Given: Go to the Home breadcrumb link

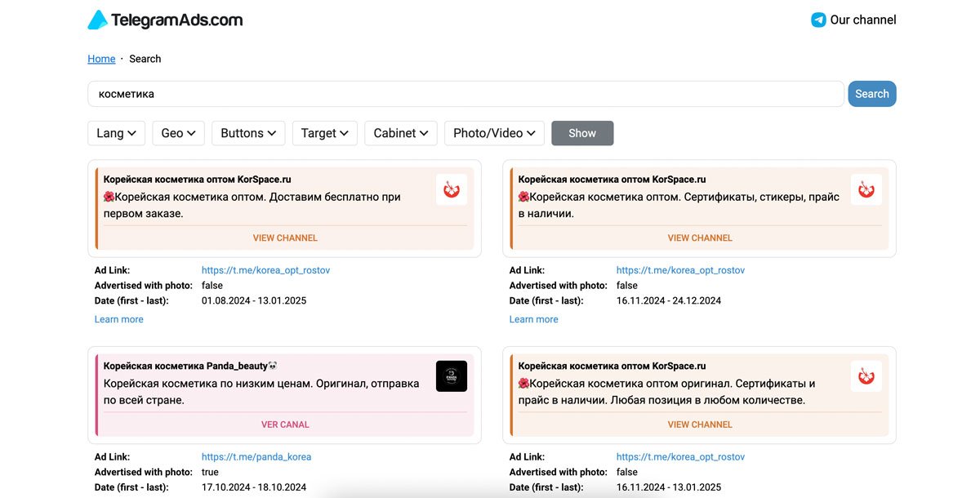Looking at the screenshot, I should point(101,59).
